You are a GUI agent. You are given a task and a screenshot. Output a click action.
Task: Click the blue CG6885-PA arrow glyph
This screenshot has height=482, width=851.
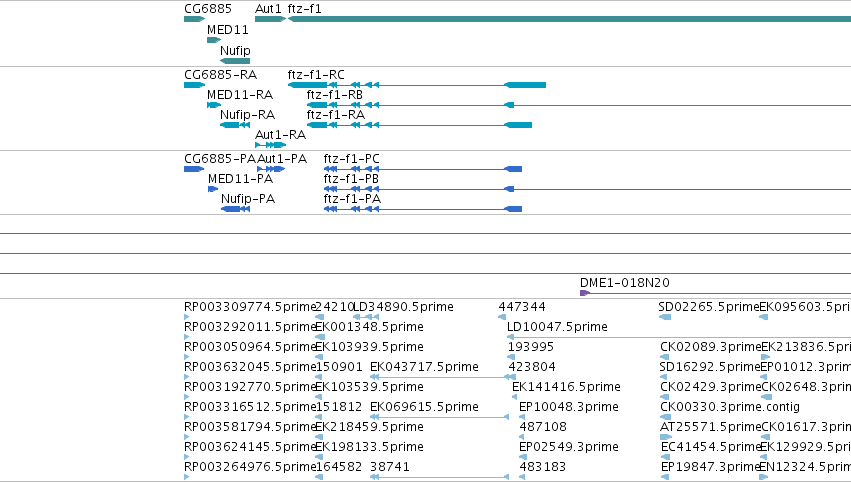pos(194,169)
